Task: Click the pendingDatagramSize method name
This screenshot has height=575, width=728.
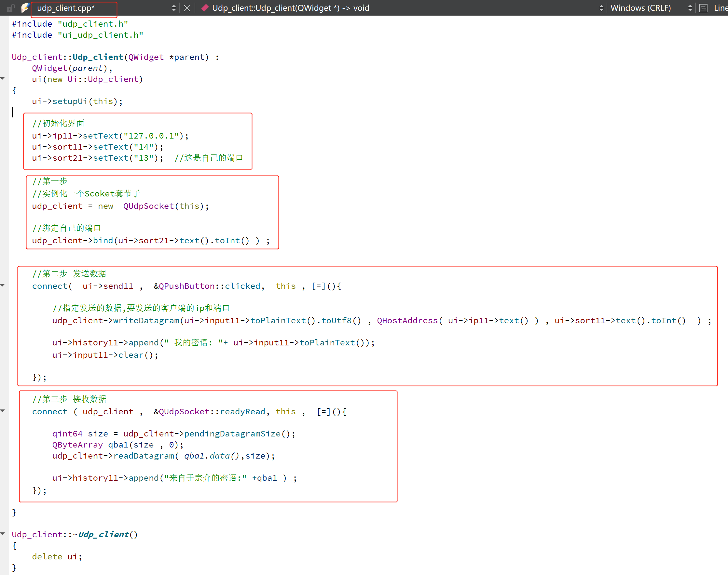Action: pyautogui.click(x=232, y=434)
